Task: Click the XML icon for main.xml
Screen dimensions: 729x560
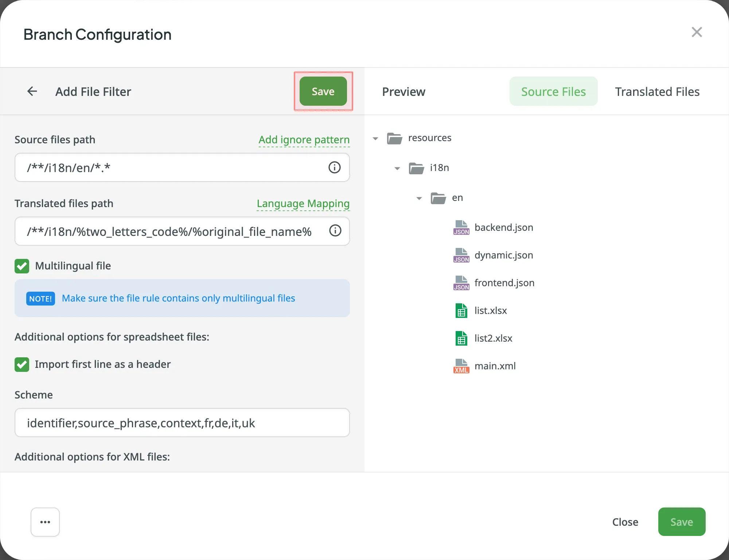Action: (x=461, y=366)
